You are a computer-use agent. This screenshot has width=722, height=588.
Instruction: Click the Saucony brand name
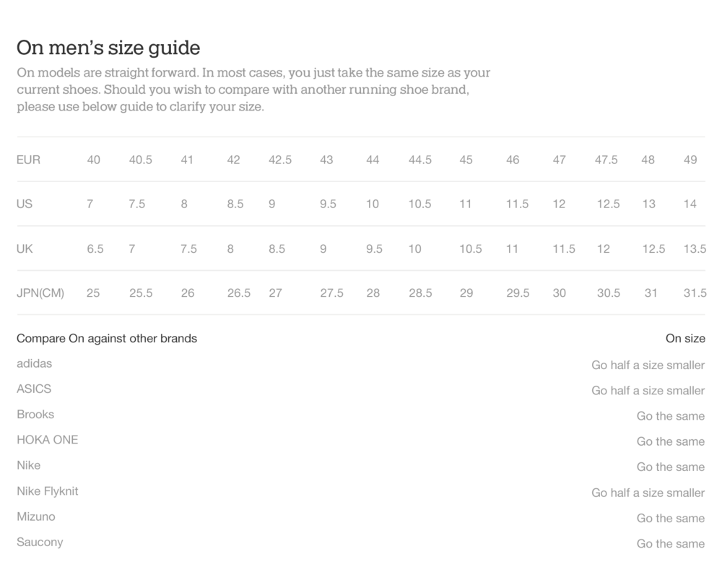[x=40, y=542]
